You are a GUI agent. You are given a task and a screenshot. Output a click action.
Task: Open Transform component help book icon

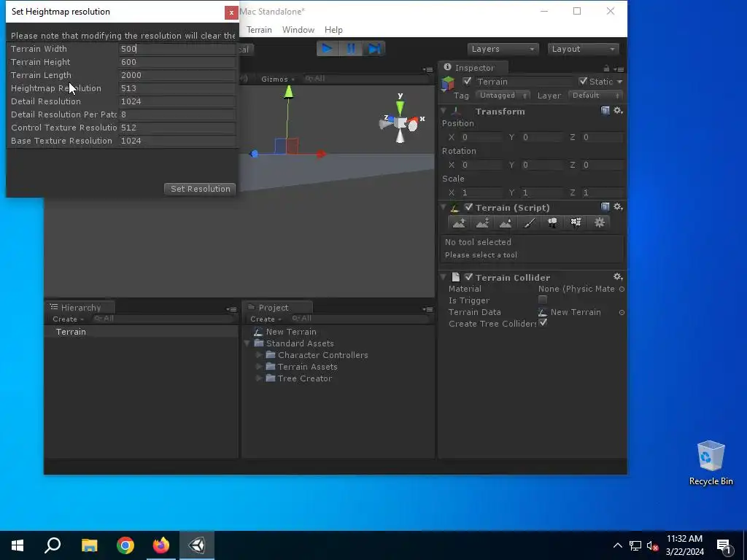[605, 111]
